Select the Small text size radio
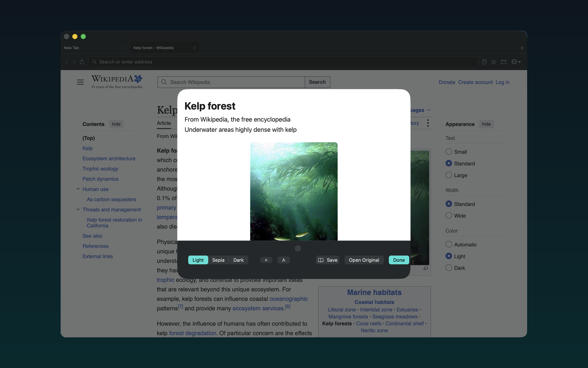 coord(449,152)
